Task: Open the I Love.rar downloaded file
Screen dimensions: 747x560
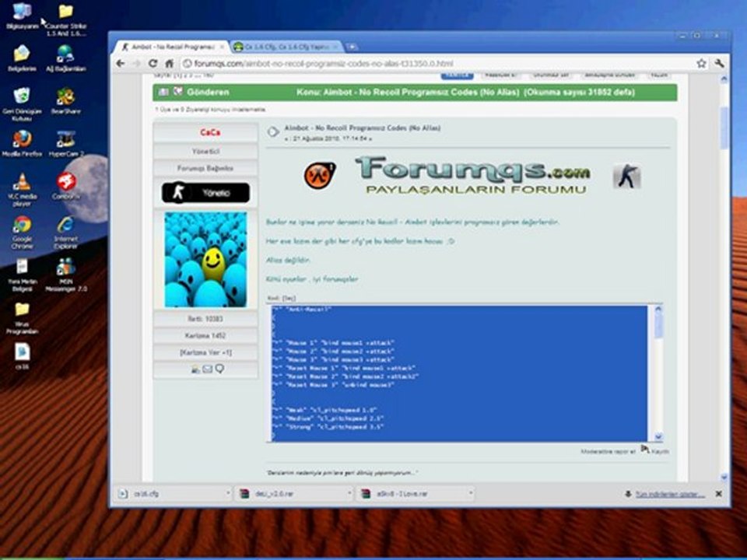Action: pyautogui.click(x=412, y=494)
